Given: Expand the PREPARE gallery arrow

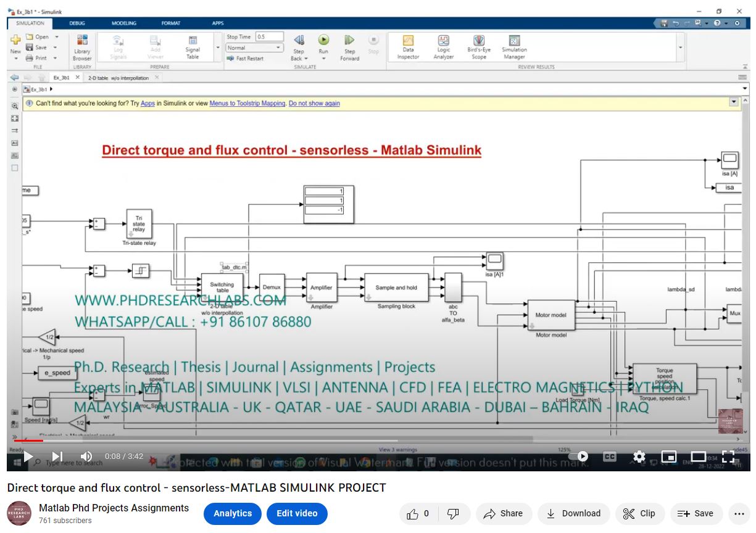Looking at the screenshot, I should tap(218, 48).
